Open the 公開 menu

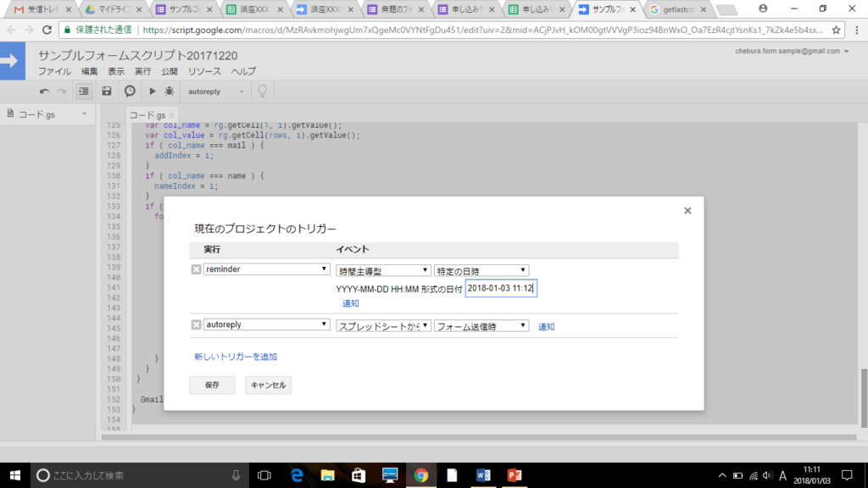(x=170, y=71)
